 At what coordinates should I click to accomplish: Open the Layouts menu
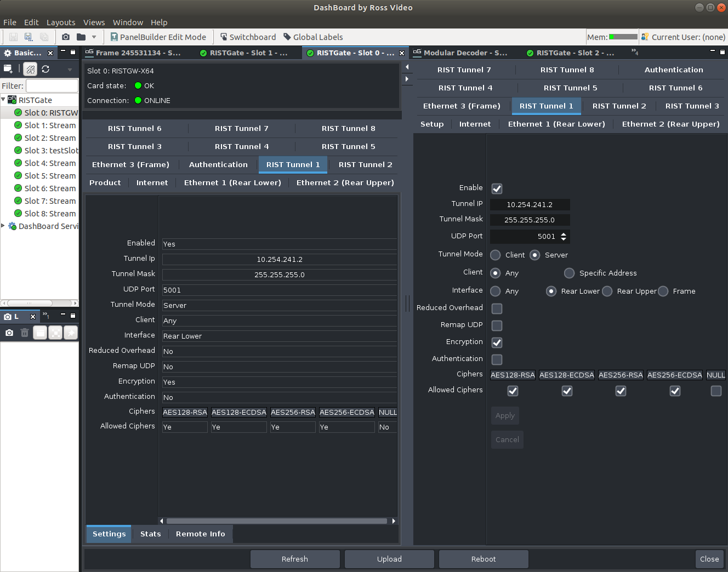click(x=61, y=22)
